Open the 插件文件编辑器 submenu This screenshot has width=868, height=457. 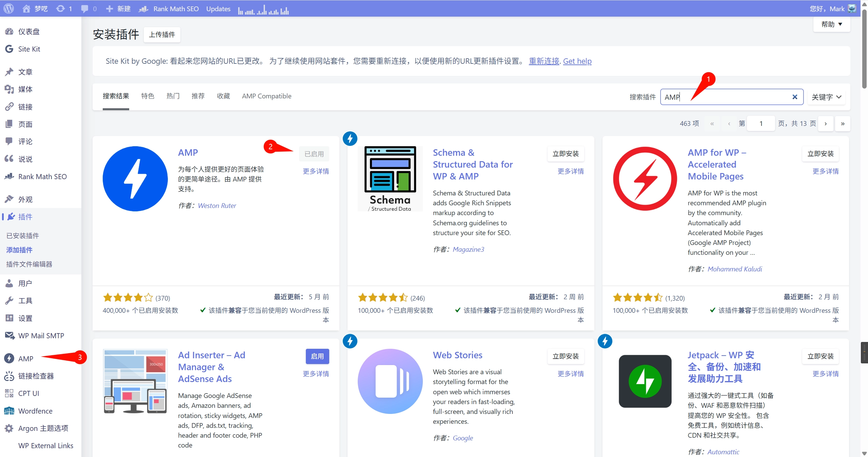[x=29, y=264]
